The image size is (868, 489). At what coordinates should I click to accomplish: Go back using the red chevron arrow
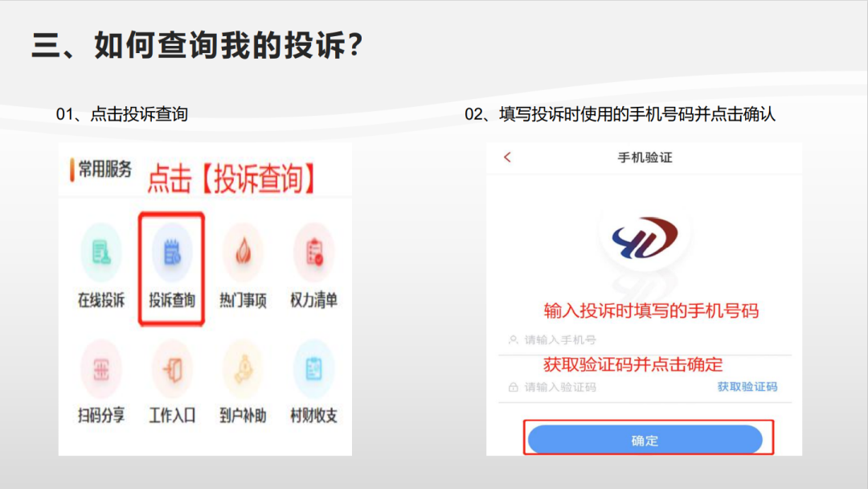pos(508,158)
